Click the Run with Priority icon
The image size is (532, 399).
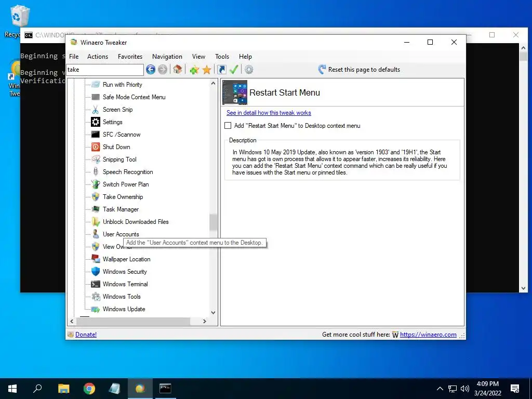coord(96,85)
